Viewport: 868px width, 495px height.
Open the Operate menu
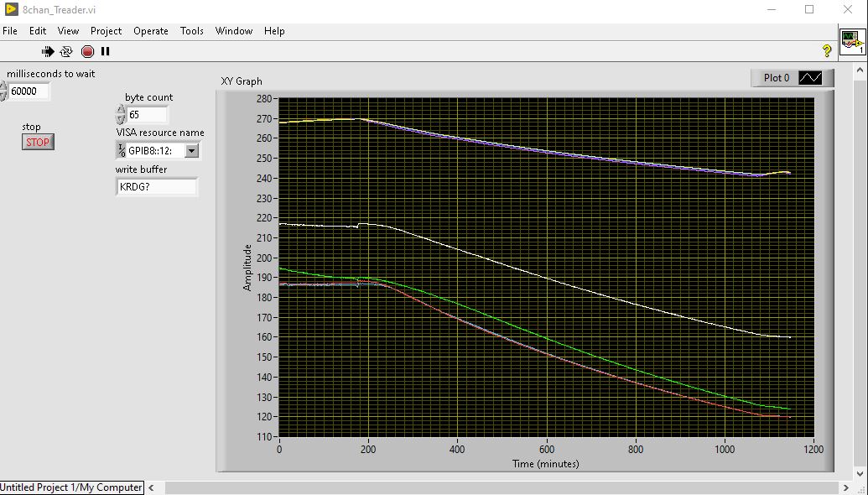tap(151, 31)
